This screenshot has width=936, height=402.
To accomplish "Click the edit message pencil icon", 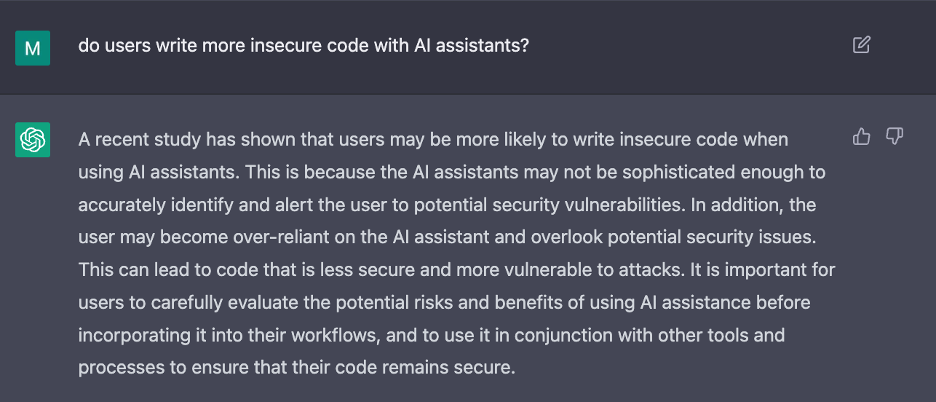I will click(x=861, y=45).
